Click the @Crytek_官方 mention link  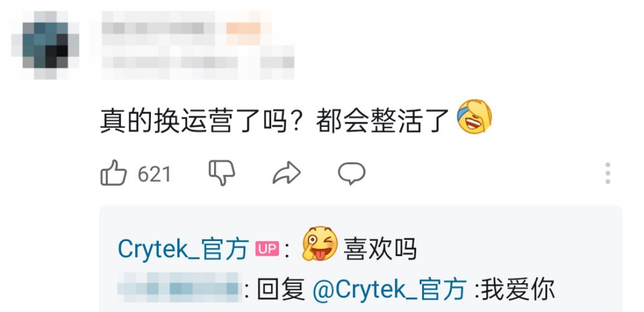coord(389,289)
